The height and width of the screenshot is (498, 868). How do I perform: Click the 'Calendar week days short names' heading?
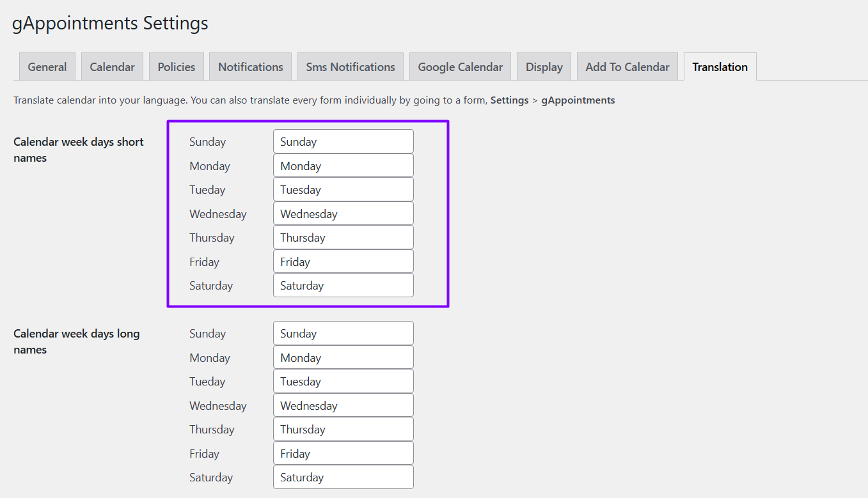click(x=79, y=150)
